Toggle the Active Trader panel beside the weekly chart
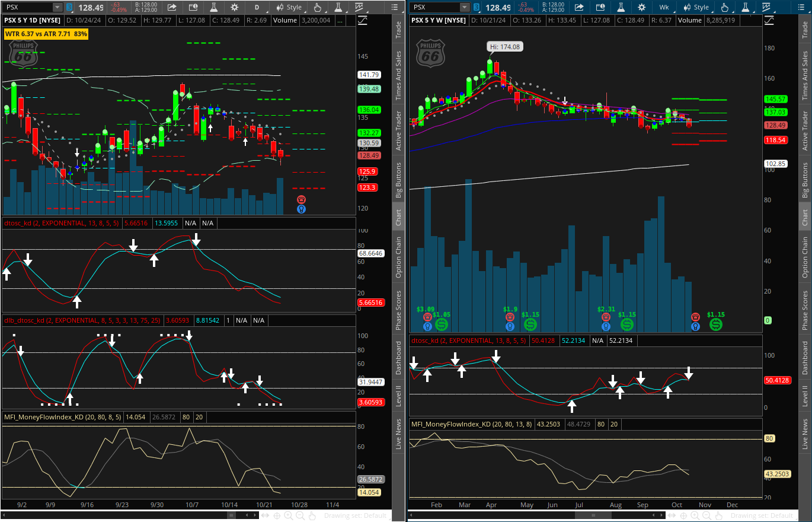 [x=805, y=130]
